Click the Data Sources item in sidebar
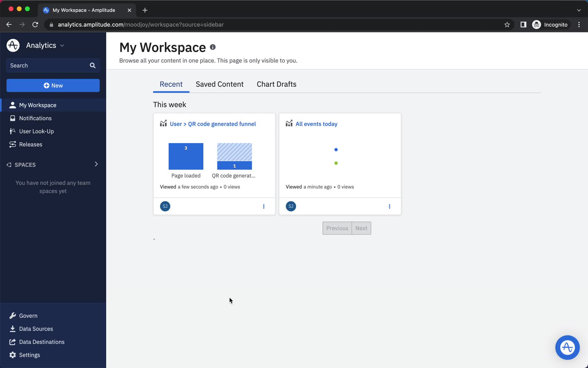The height and width of the screenshot is (368, 588). tap(36, 328)
